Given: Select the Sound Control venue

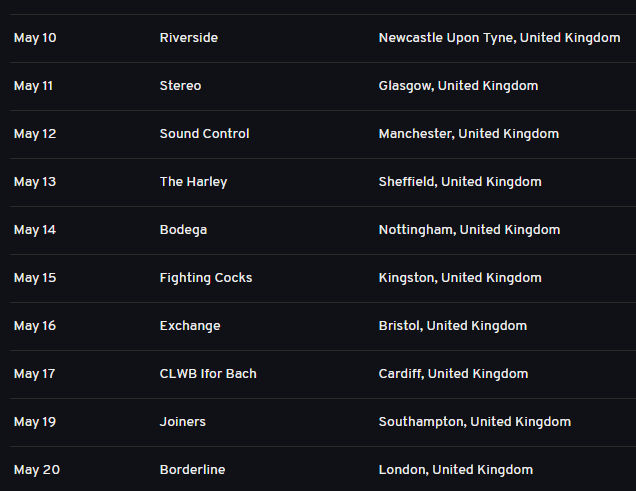Looking at the screenshot, I should click(204, 134).
